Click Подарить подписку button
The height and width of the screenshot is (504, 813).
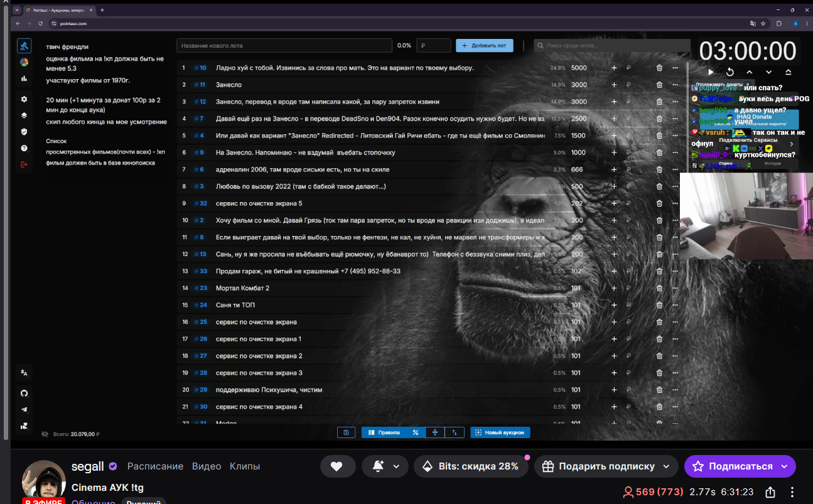pos(606,466)
